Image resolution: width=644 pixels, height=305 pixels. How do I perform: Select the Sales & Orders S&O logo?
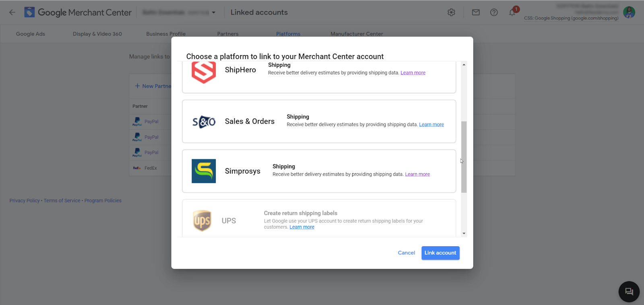tap(204, 121)
